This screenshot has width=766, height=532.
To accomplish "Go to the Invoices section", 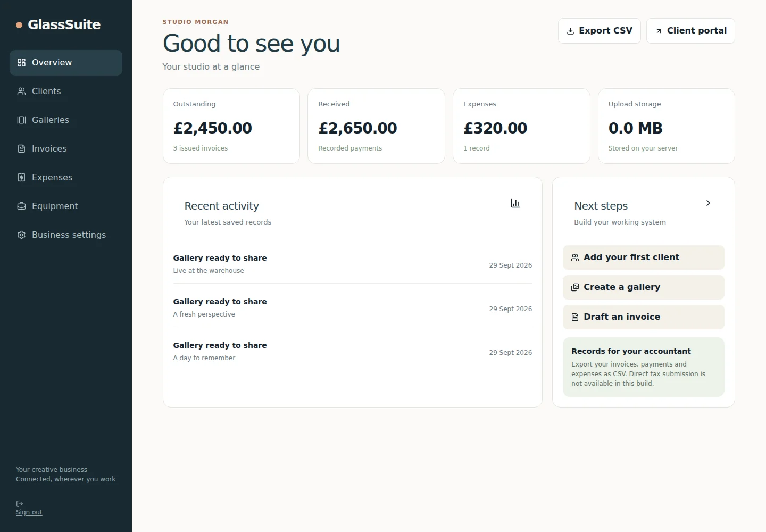I will pyautogui.click(x=66, y=149).
